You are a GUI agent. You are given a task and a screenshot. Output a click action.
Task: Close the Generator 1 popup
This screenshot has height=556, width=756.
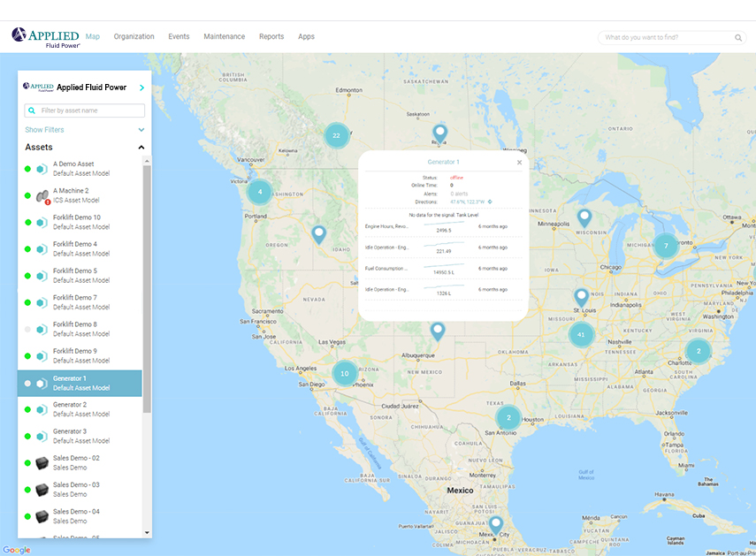(x=519, y=163)
